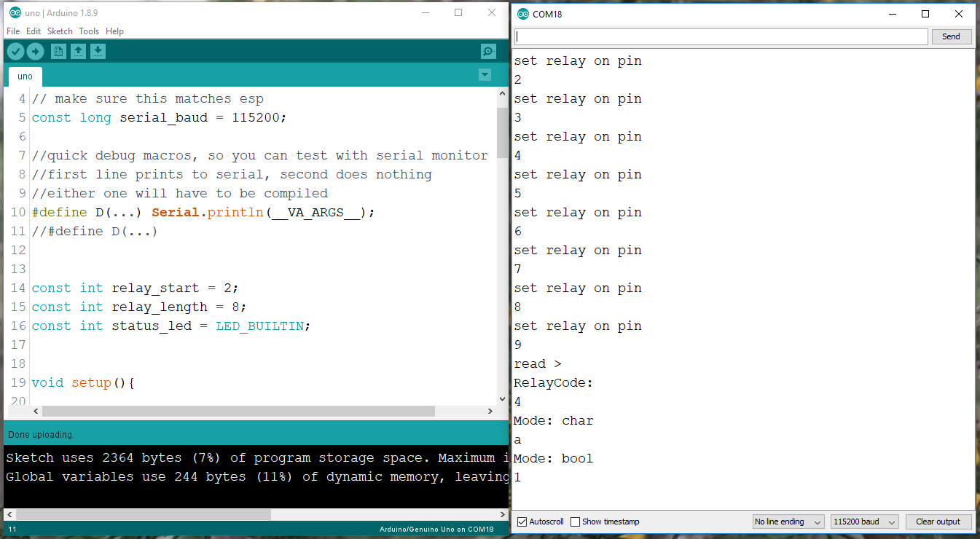The image size is (980, 539).
Task: Open the Tools menu
Action: tap(89, 31)
